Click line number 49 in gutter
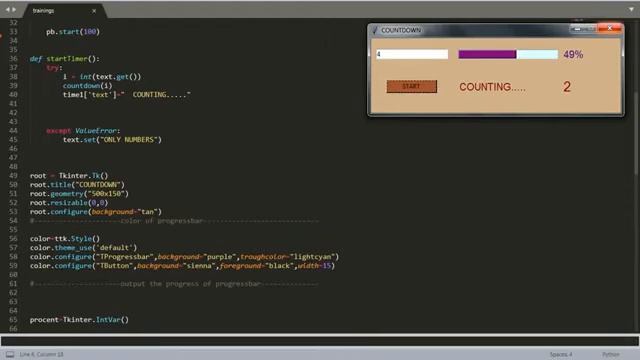640x360 pixels. coord(13,176)
